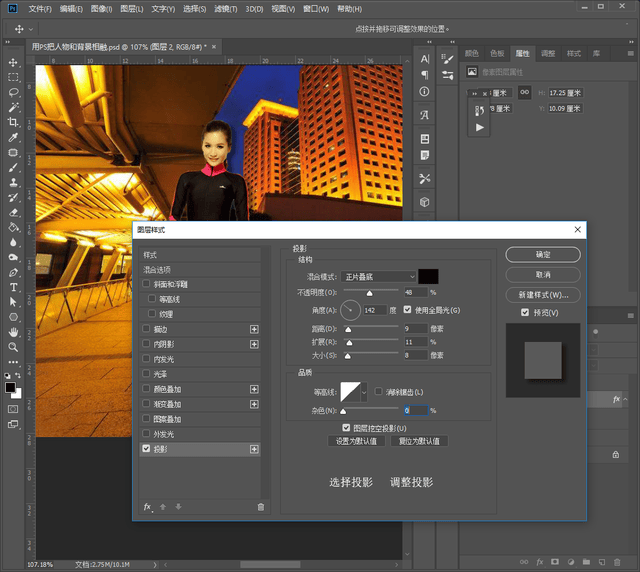Activate the Hand tool
Screen dimensions: 640x572
point(13,331)
